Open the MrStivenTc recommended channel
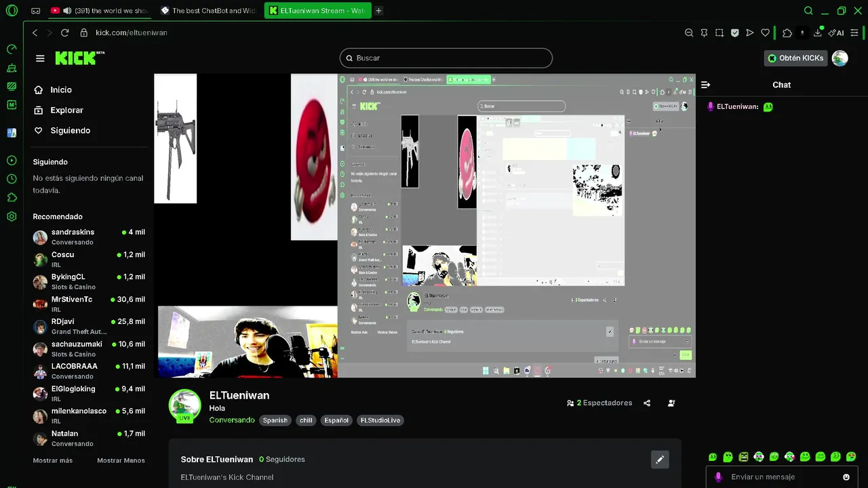This screenshot has height=488, width=868. [x=89, y=304]
